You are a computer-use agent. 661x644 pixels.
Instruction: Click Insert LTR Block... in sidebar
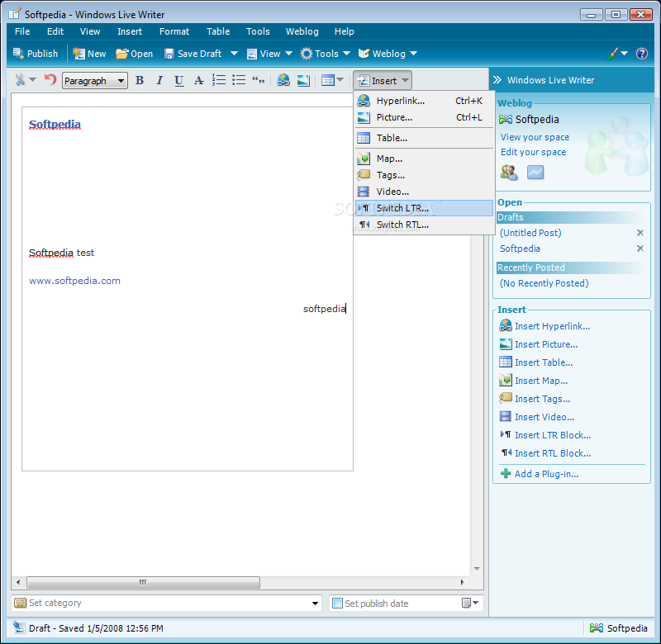click(545, 435)
